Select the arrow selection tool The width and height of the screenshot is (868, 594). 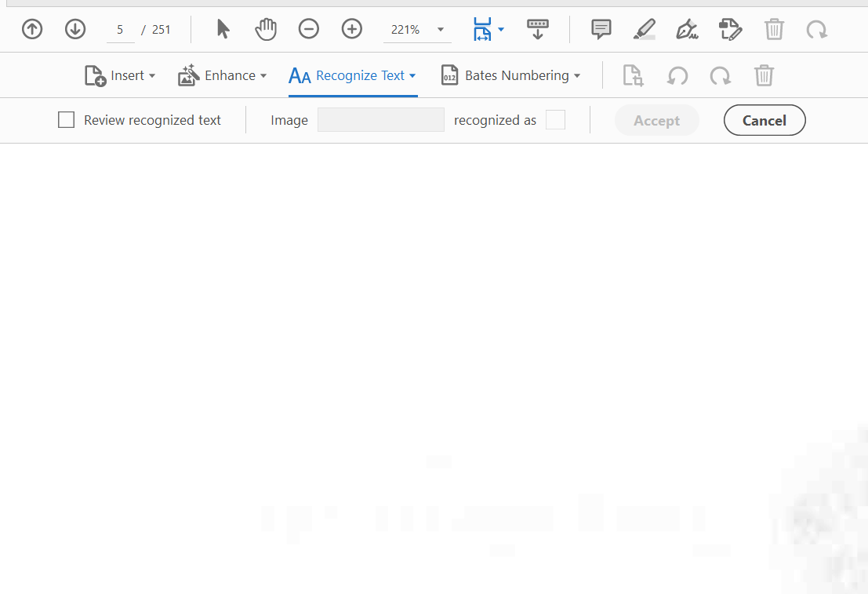tap(223, 29)
